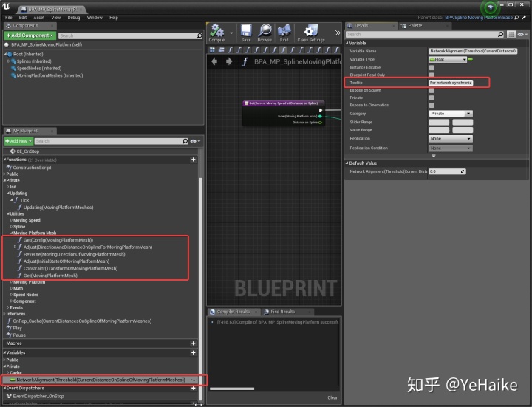532x407 pixels.
Task: Open Variable Type Float dropdown
Action: tap(448, 59)
